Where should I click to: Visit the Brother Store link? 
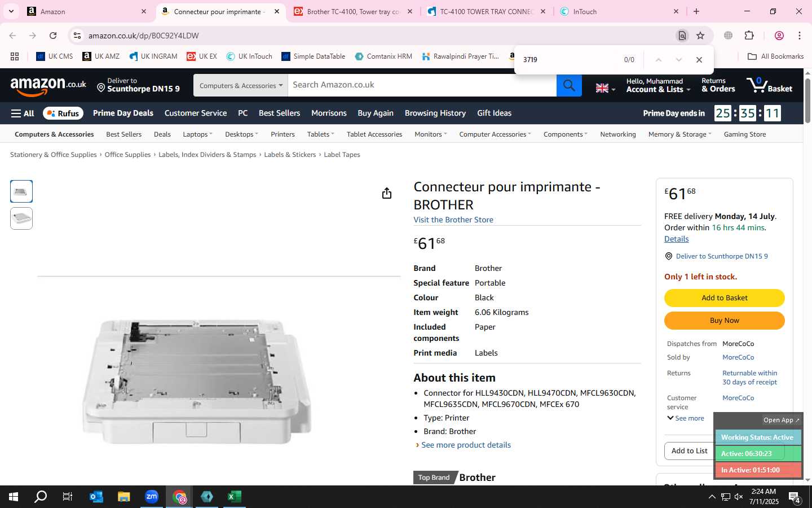453,220
